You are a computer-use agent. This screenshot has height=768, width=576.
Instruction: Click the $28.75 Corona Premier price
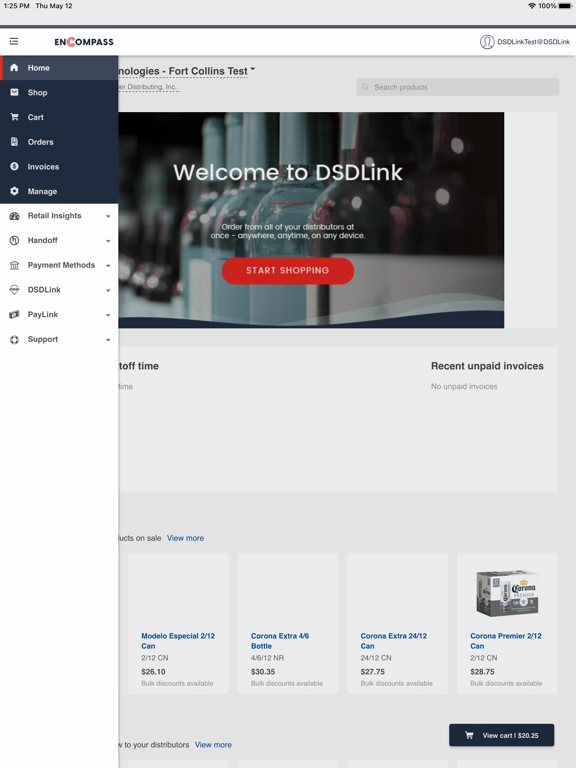point(482,672)
